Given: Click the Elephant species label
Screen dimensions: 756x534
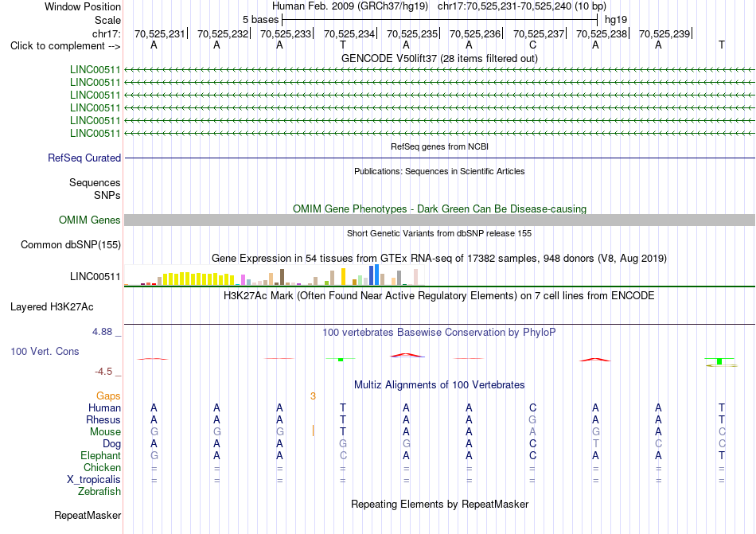Looking at the screenshot, I should [101, 455].
